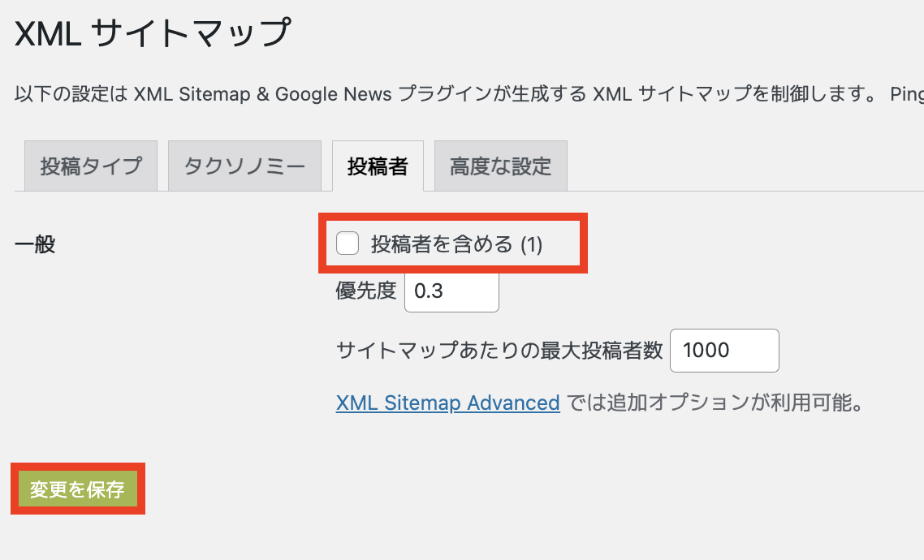Select the 投稿者 tab
This screenshot has height=560, width=924.
(378, 166)
